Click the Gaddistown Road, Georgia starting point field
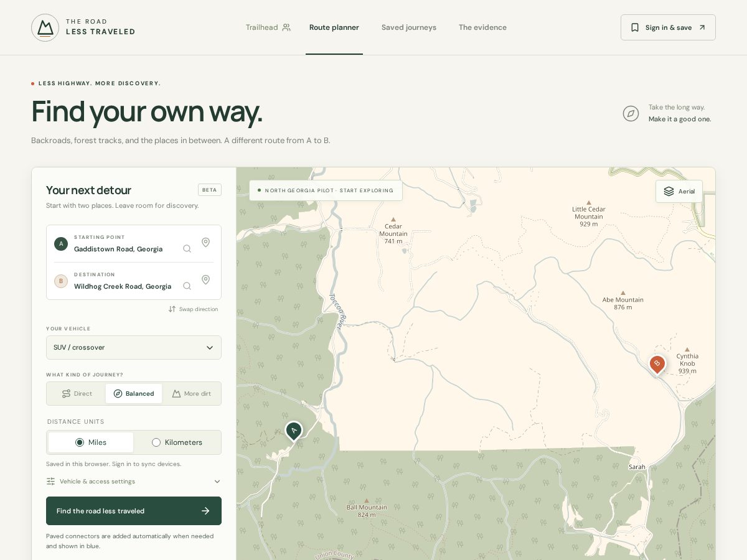747x560 pixels. (x=118, y=249)
